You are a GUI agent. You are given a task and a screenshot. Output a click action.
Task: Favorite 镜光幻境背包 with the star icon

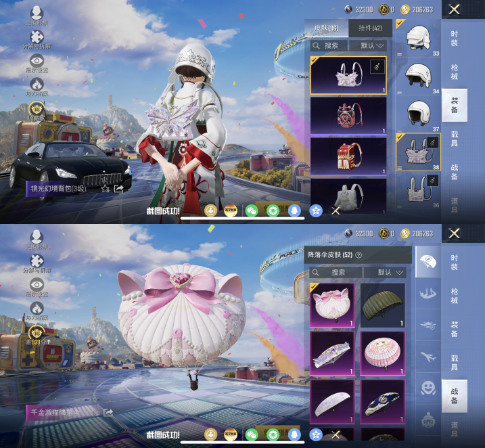click(106, 188)
